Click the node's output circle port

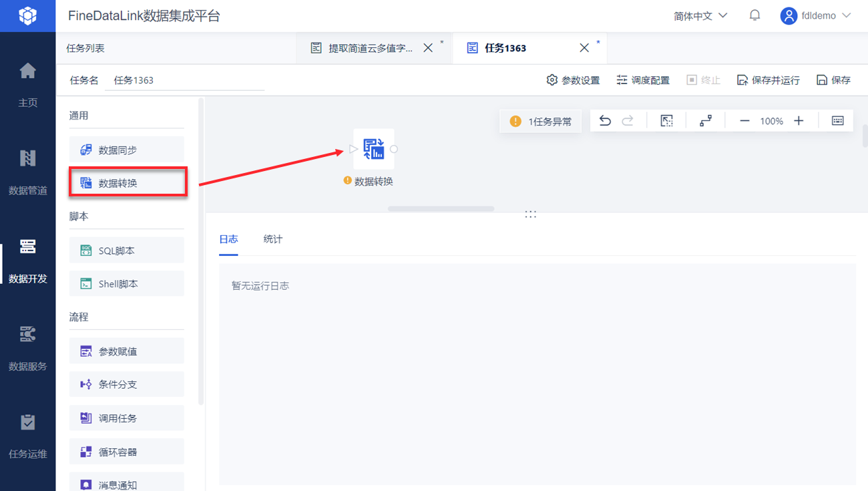coord(394,149)
